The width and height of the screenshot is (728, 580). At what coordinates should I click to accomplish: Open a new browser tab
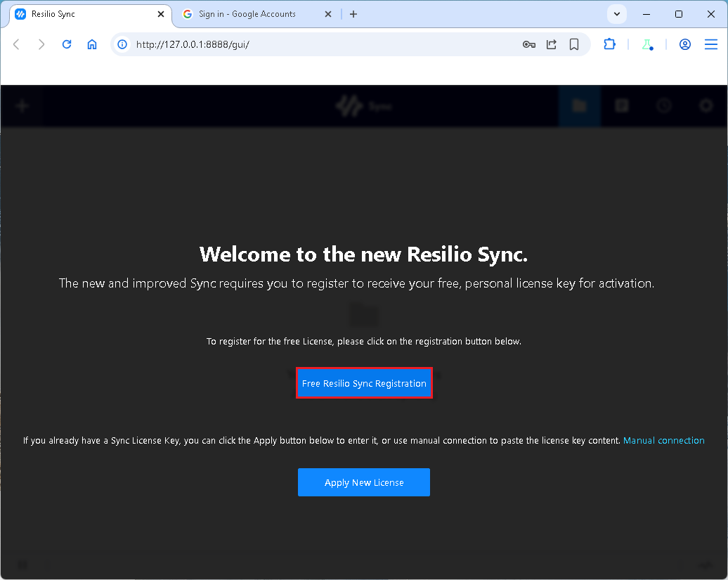353,14
